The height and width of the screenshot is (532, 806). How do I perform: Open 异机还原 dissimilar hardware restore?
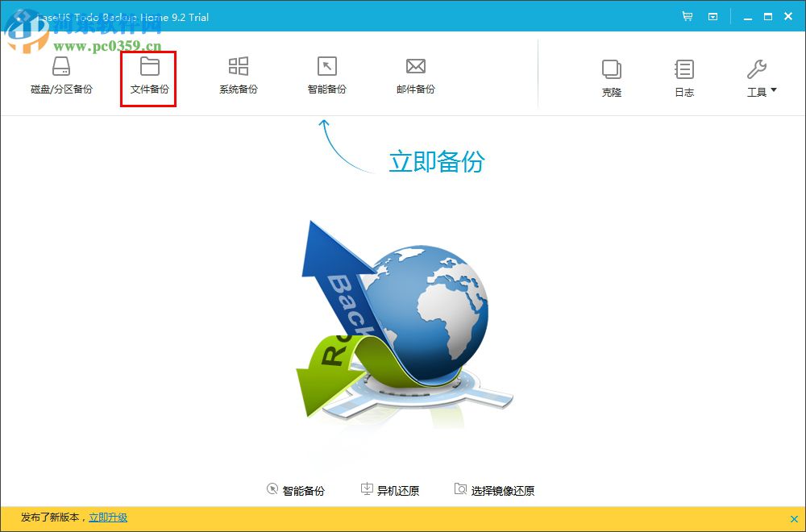390,488
